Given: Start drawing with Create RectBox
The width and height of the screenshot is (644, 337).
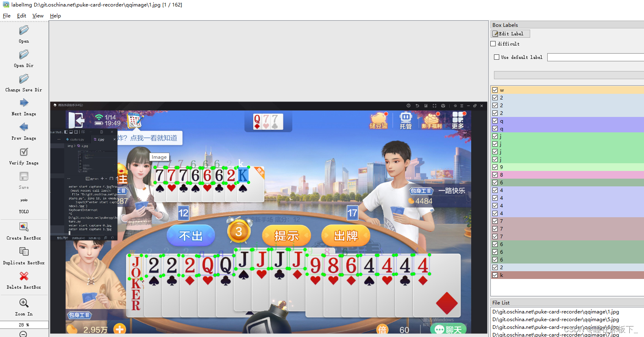Looking at the screenshot, I should 24,227.
